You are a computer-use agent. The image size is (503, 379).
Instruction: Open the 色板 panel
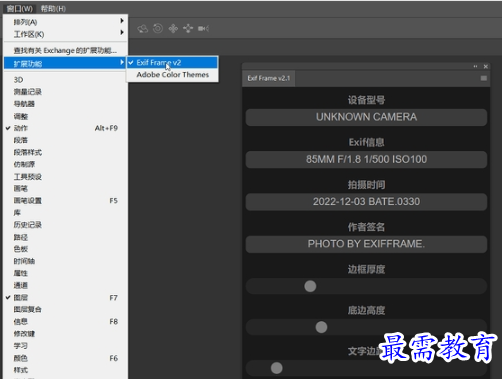pyautogui.click(x=66, y=249)
